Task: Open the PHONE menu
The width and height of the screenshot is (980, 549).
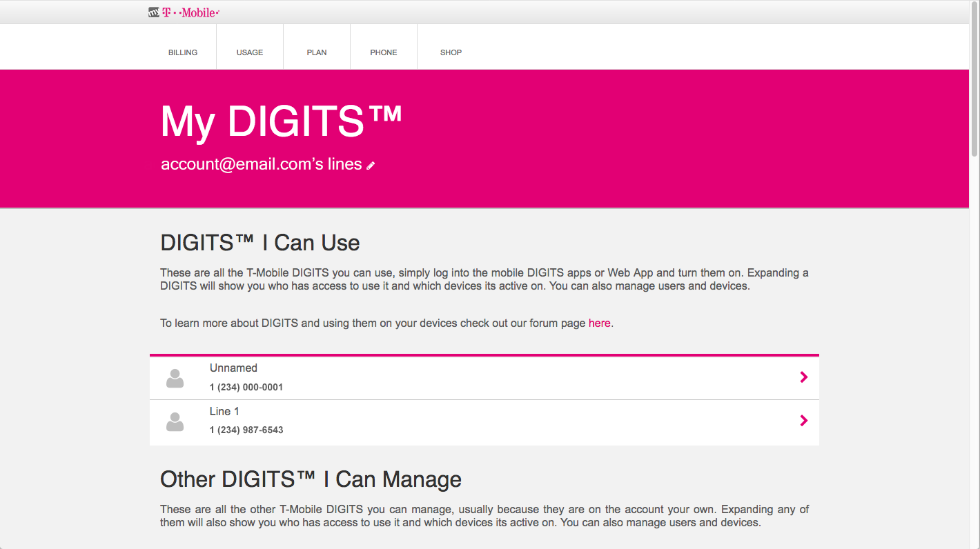Action: click(384, 52)
